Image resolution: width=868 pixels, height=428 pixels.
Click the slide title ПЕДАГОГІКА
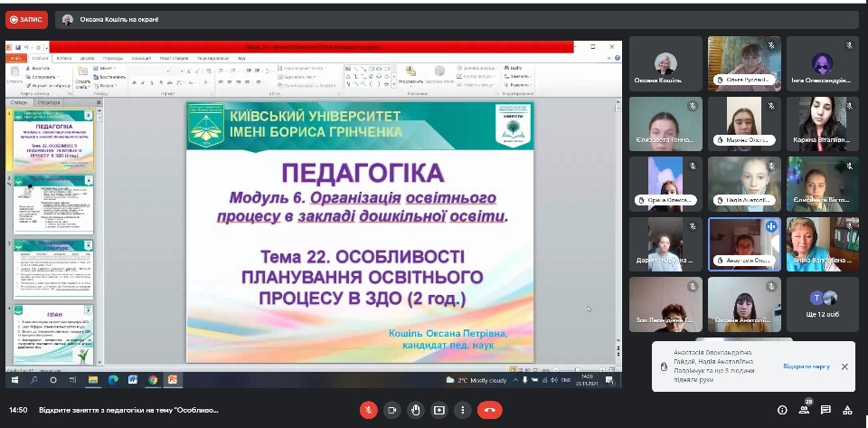363,174
